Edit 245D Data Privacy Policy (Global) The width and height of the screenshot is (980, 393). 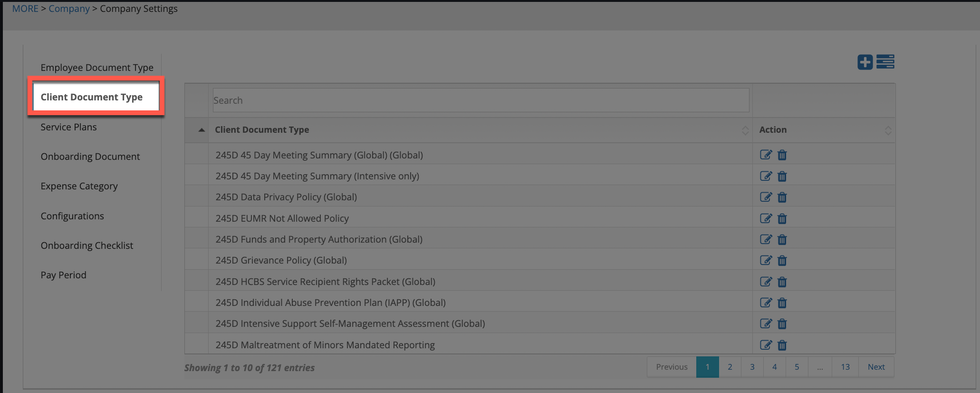click(x=766, y=197)
